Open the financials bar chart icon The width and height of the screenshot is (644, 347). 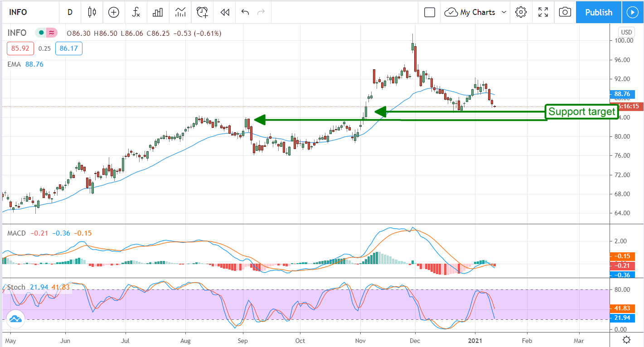pyautogui.click(x=158, y=12)
